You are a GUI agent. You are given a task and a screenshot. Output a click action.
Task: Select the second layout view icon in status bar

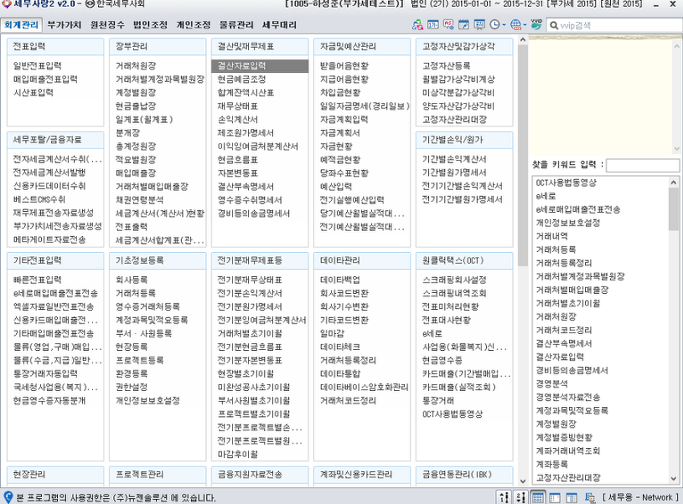555,497
